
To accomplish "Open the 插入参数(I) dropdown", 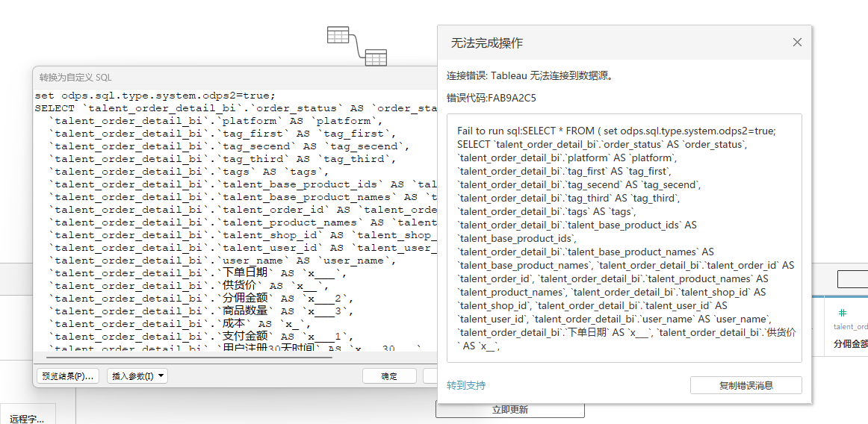I will 137,375.
